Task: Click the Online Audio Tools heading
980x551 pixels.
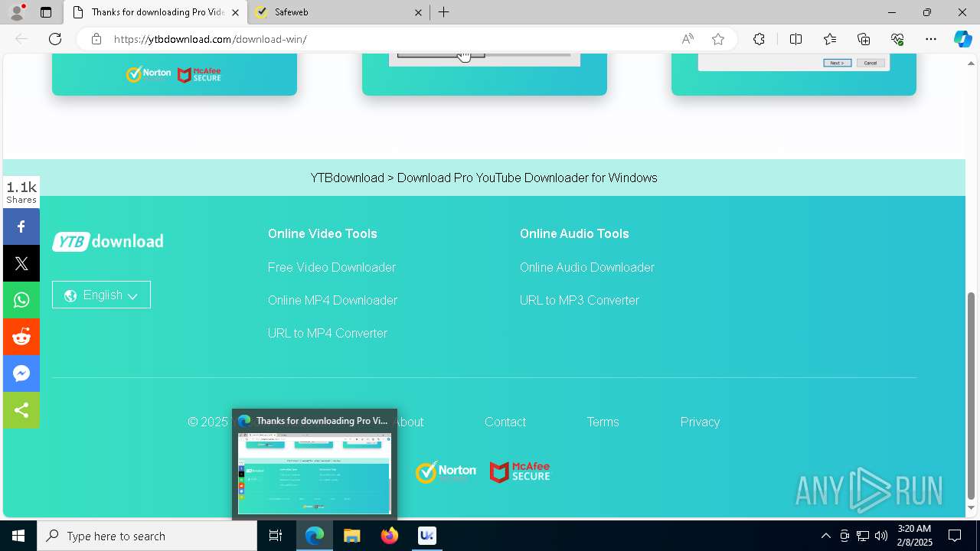Action: point(574,233)
